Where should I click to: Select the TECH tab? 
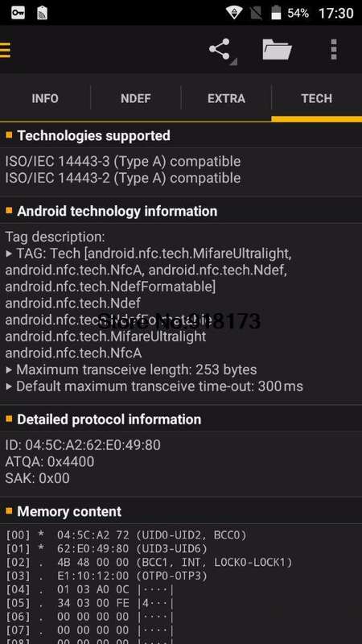[317, 98]
